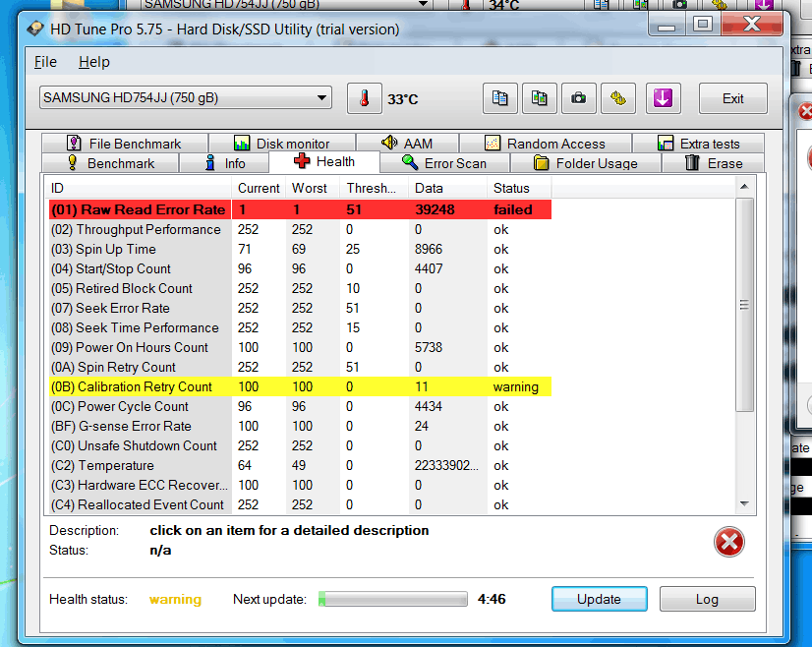
Task: Select the (C0) Unsafe Shutdown Count row
Action: (300, 446)
